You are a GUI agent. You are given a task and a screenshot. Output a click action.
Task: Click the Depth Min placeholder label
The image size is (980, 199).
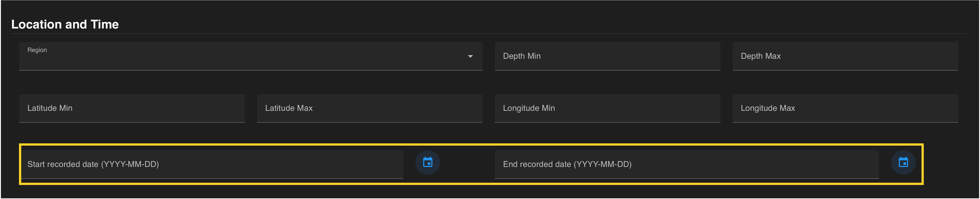tap(522, 56)
